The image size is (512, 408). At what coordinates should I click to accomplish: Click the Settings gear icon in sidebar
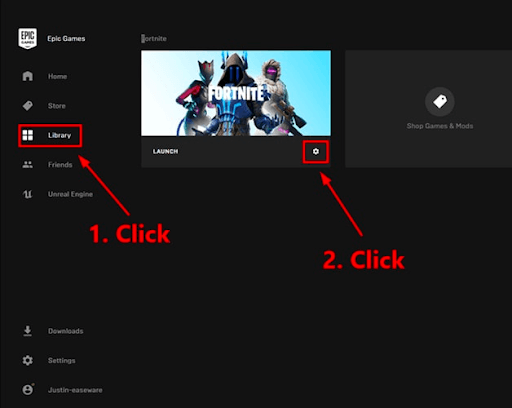click(x=28, y=360)
